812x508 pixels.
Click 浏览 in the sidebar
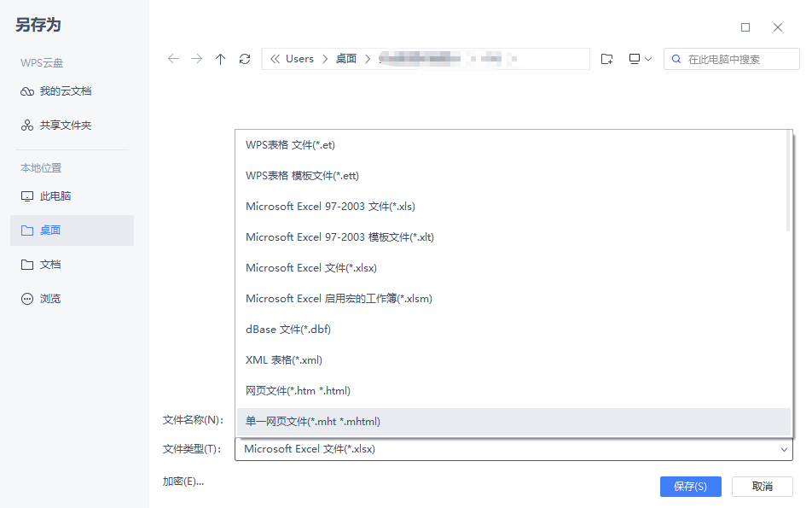tap(72, 299)
